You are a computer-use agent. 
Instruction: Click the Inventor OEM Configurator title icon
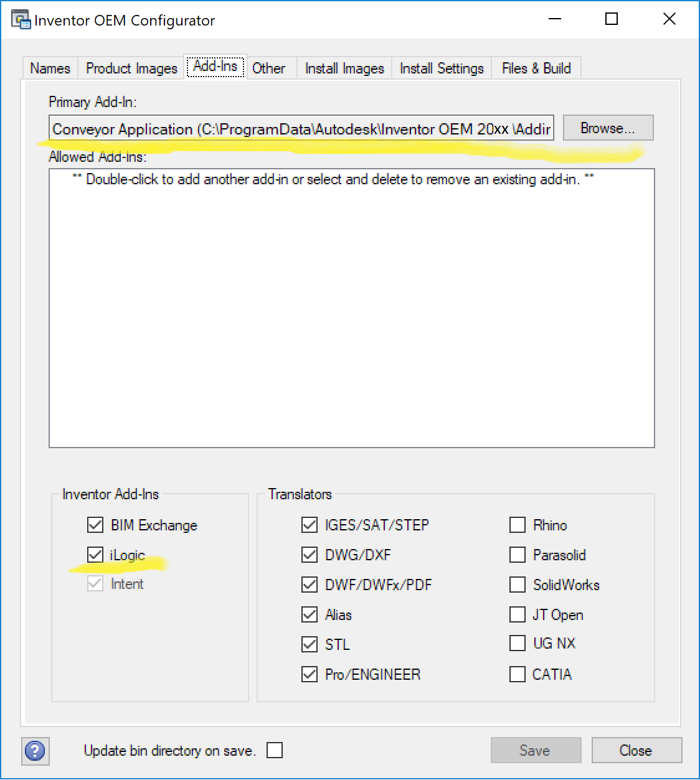pos(21,20)
